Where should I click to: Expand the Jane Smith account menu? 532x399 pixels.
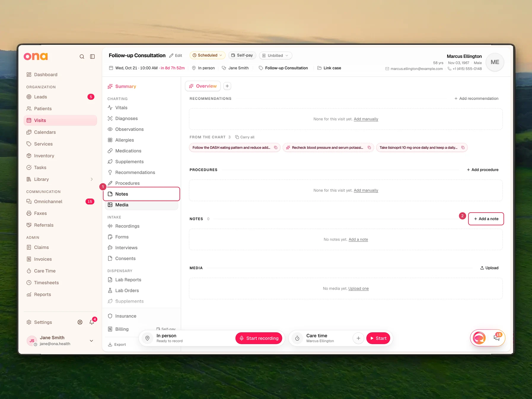click(91, 341)
